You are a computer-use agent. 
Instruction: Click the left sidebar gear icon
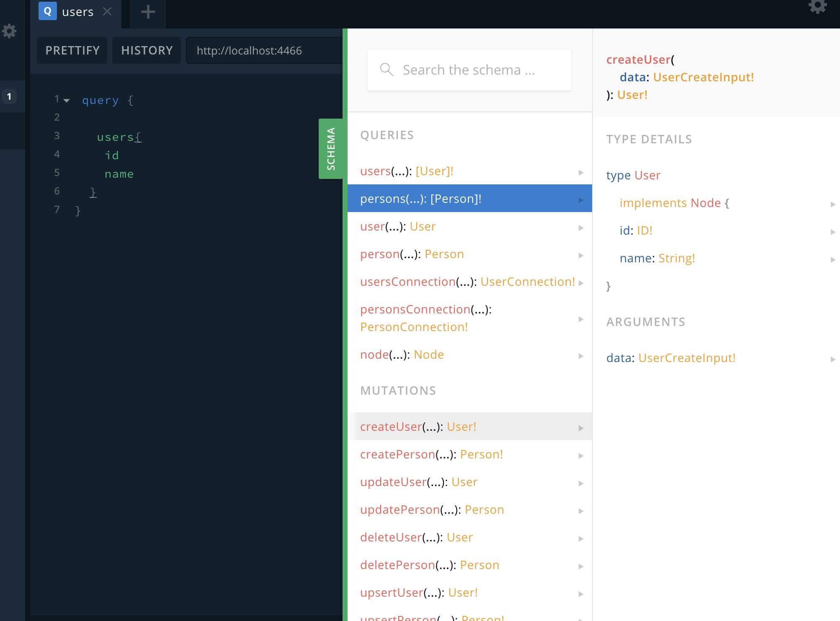(x=9, y=31)
